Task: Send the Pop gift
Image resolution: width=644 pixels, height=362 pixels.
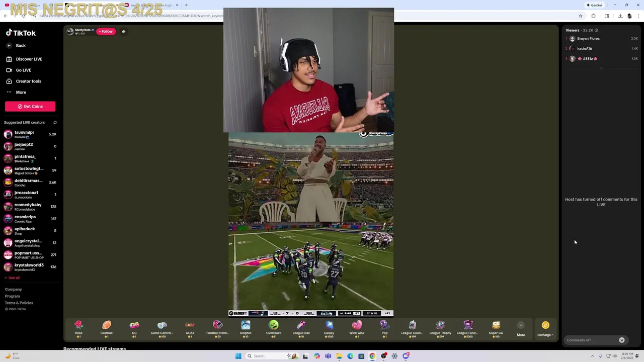Action: point(384,329)
